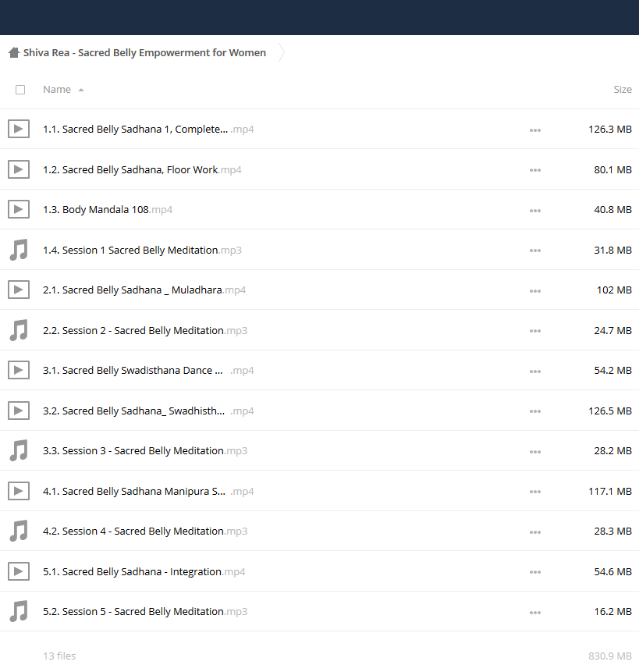The image size is (639, 672).
Task: Click the 54.6 MB size value
Action: tap(613, 572)
